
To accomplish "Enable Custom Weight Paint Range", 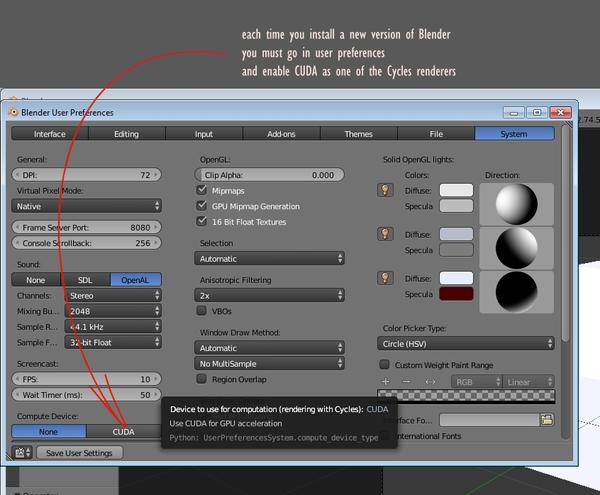I will point(384,364).
